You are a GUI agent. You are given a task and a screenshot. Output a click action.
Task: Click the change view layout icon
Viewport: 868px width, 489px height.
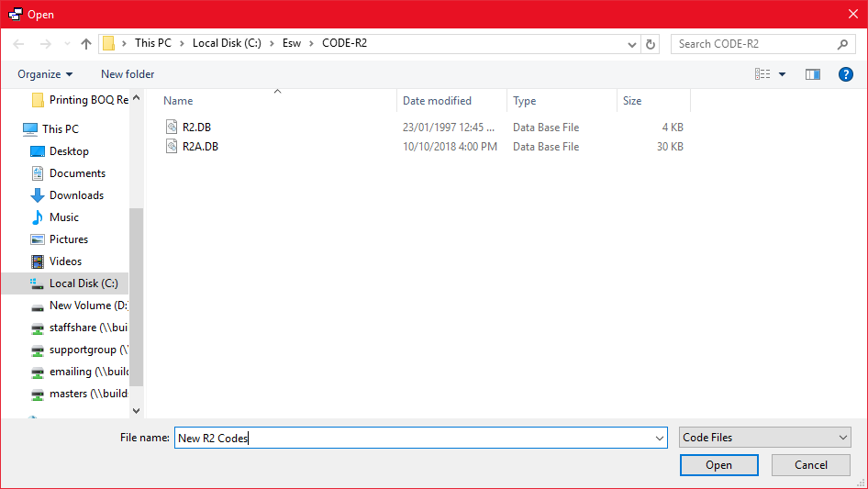click(762, 74)
